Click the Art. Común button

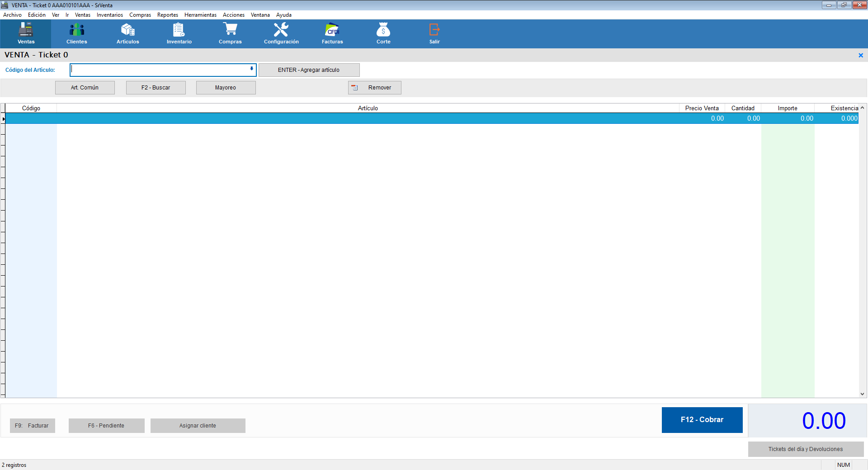[85, 88]
